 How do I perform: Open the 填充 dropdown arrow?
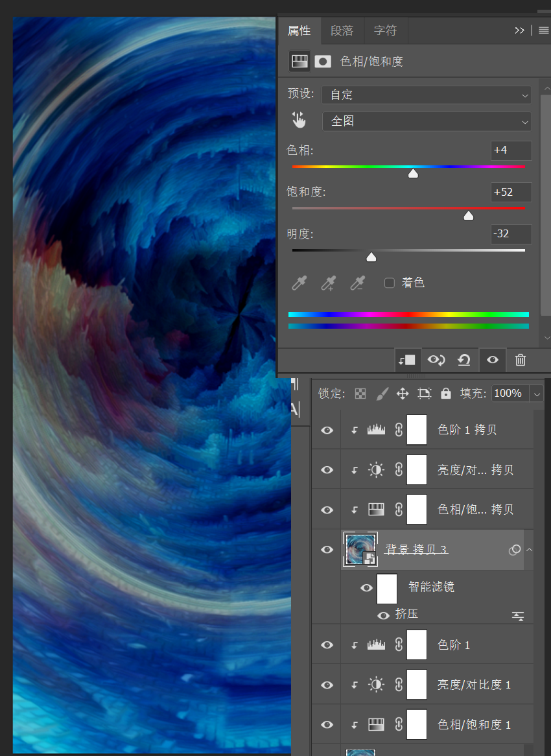pyautogui.click(x=537, y=394)
